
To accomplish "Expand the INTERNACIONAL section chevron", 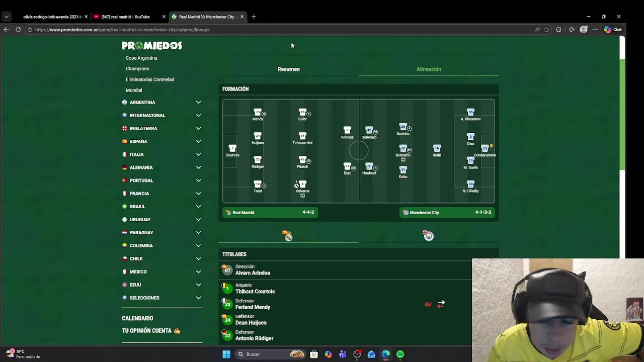I will point(198,115).
